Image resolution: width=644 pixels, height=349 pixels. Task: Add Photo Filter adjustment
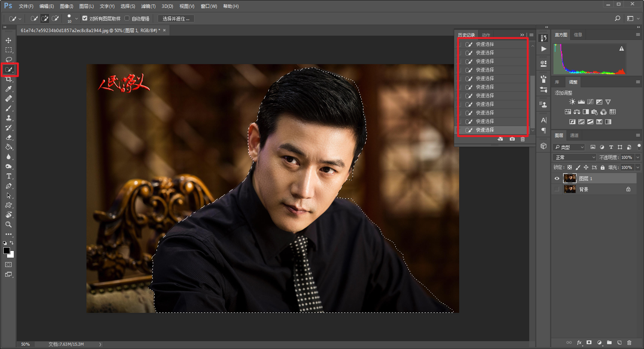coord(594,112)
